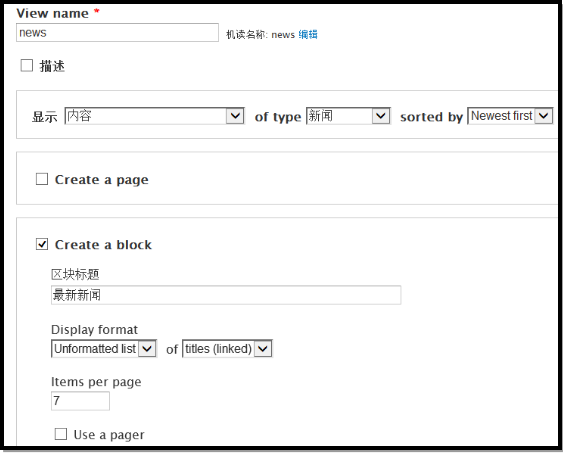Open the 显示 内容 dropdown
Screen dimensions: 564x453
point(155,116)
